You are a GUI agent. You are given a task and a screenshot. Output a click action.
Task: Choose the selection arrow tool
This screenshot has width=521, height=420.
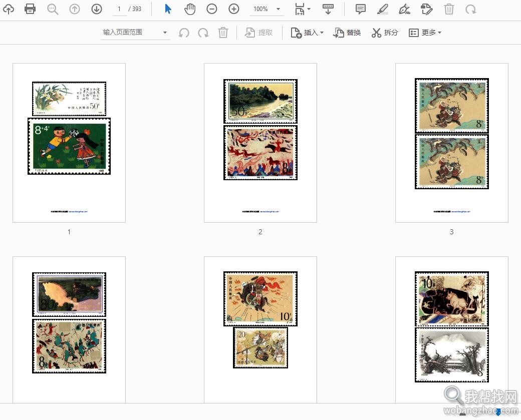click(168, 9)
